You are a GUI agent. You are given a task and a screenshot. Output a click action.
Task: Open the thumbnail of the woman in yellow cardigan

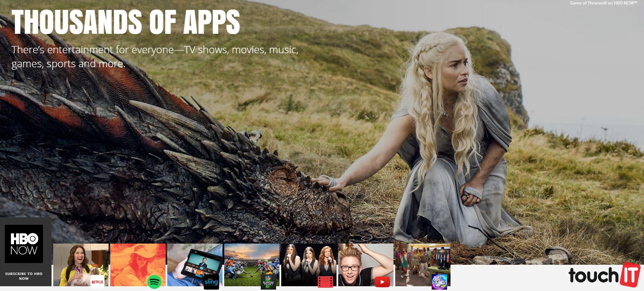[81, 265]
